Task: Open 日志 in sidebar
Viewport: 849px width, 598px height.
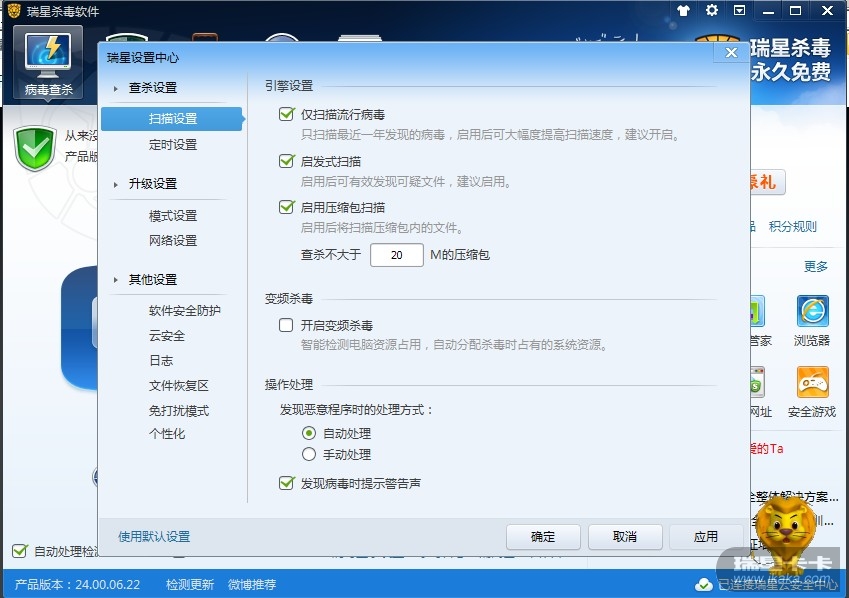Action: [x=161, y=360]
